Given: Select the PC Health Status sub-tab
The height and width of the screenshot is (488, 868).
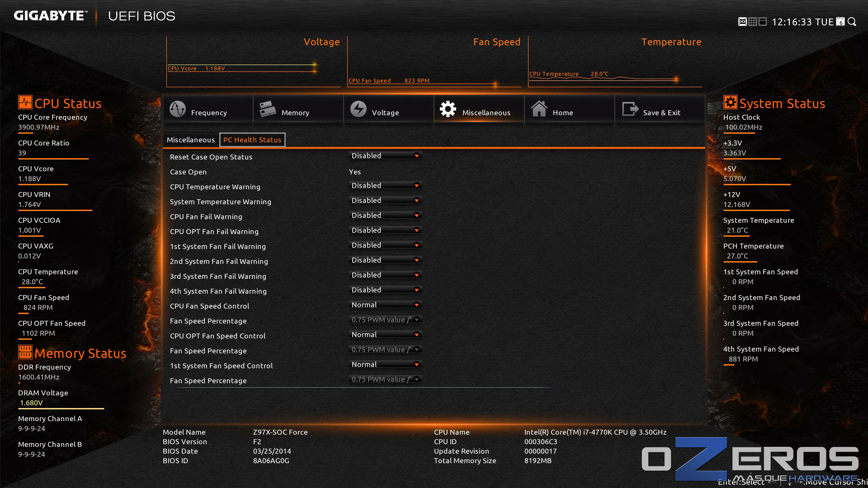Looking at the screenshot, I should 252,140.
